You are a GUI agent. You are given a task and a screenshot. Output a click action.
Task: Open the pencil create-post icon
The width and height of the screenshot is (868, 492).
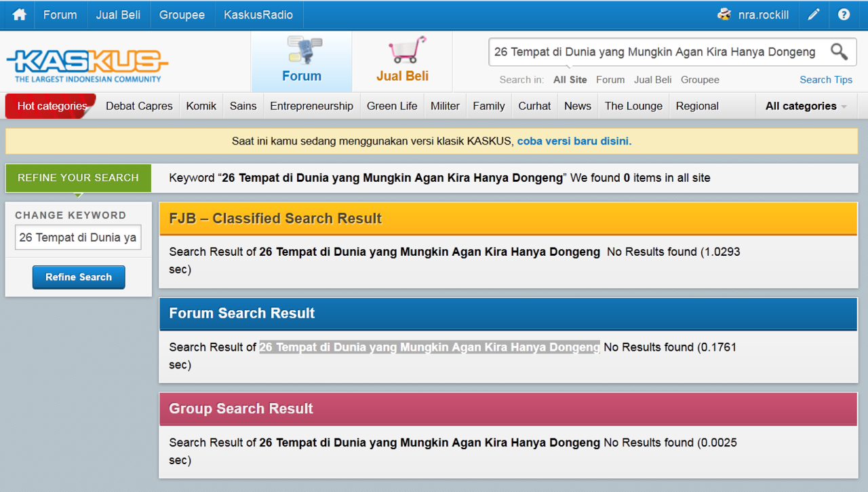(x=814, y=14)
